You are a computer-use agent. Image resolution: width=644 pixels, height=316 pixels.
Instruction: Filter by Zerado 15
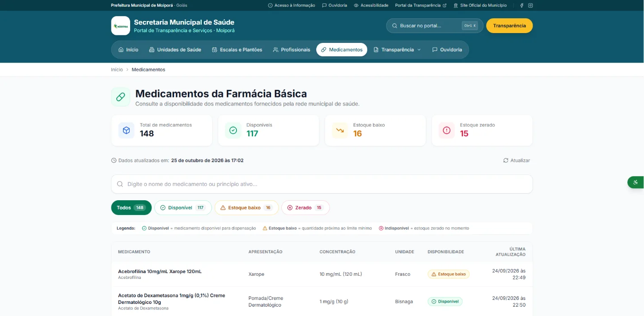click(x=305, y=208)
